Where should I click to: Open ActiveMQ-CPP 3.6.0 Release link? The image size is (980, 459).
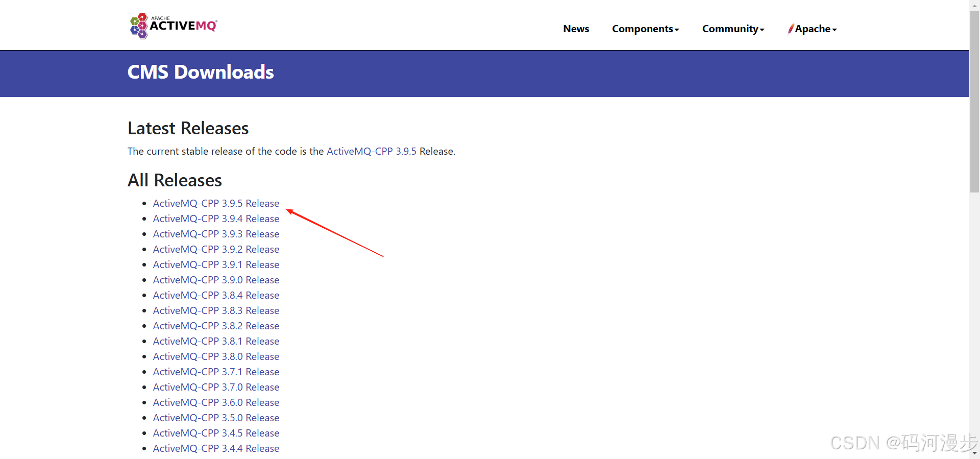coord(216,402)
